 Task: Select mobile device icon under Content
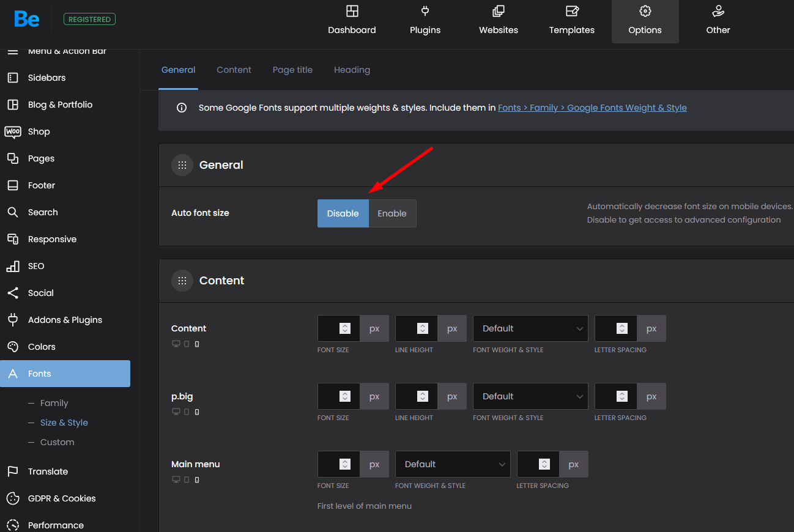[197, 344]
